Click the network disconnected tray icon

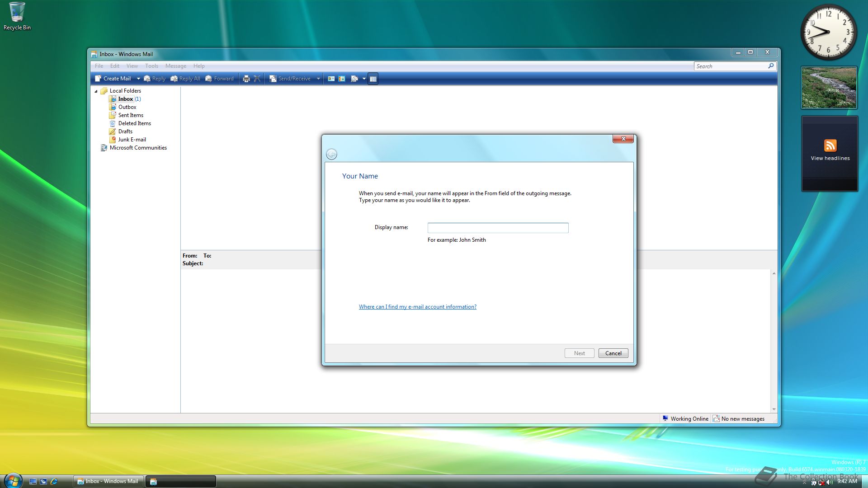(x=821, y=482)
